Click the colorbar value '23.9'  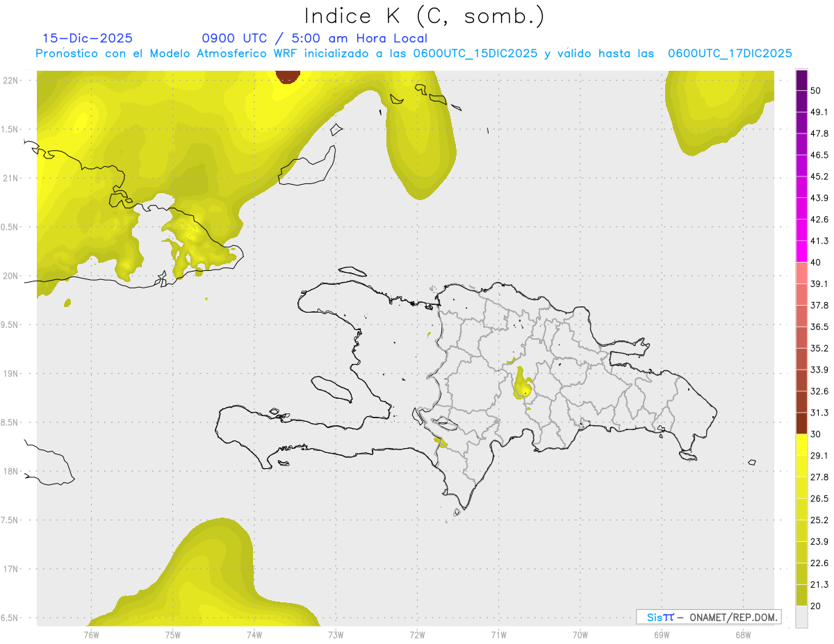(819, 542)
